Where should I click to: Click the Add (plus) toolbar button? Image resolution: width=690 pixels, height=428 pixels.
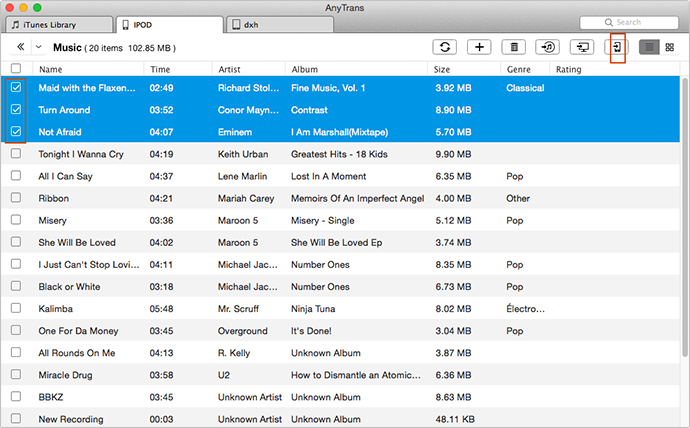[479, 47]
